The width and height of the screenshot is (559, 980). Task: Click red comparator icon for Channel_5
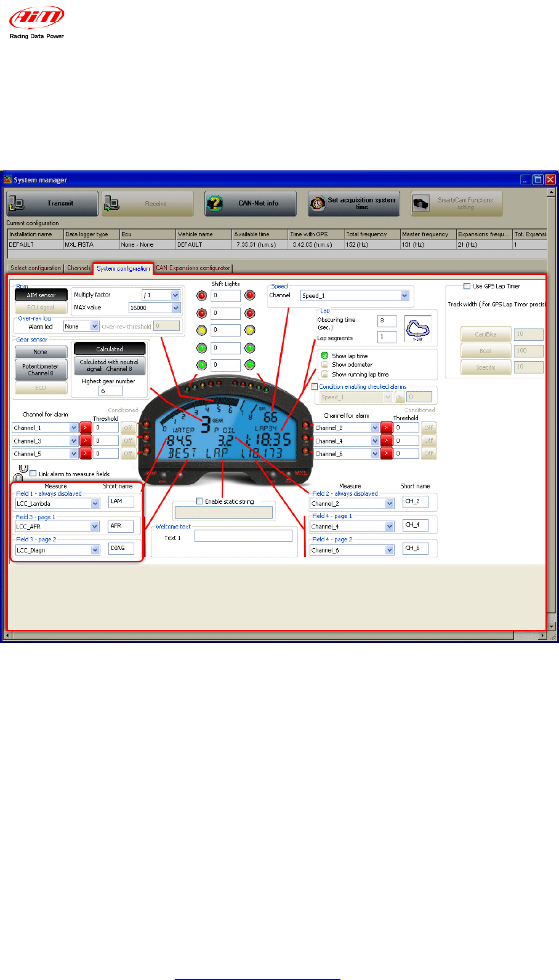click(x=86, y=454)
